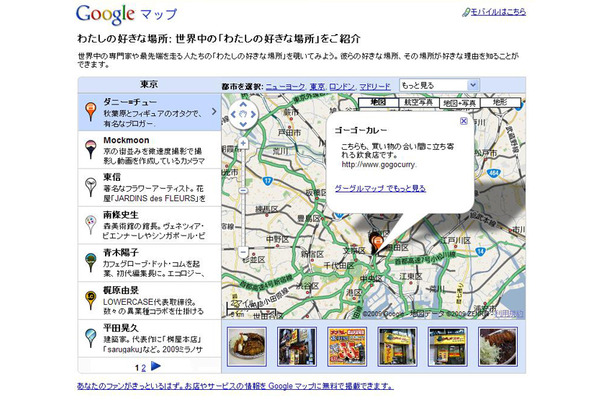Select the ロンドン city link
Screen dimensions: 610x400
(x=342, y=86)
